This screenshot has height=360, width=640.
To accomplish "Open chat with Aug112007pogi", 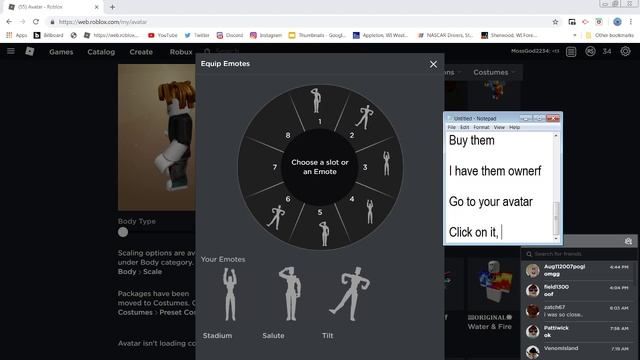I will click(x=579, y=270).
